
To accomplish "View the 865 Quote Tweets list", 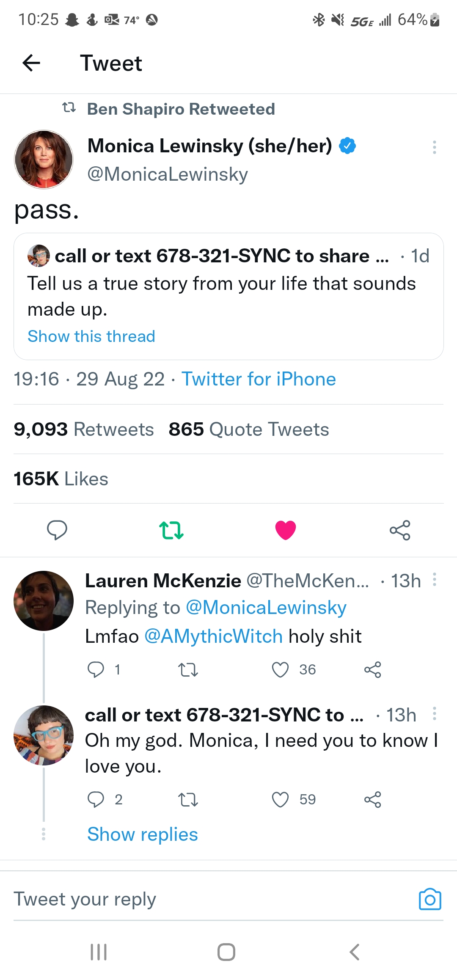I will click(248, 429).
